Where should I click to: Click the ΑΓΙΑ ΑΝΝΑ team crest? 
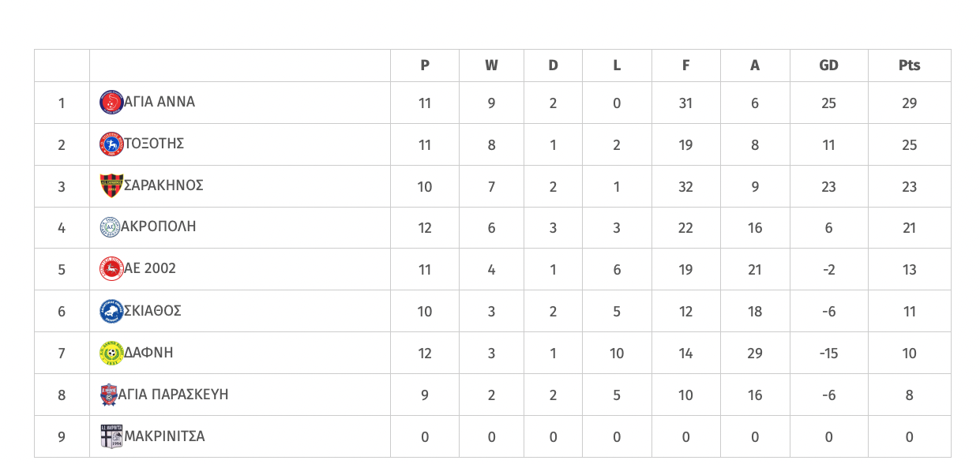click(x=112, y=103)
